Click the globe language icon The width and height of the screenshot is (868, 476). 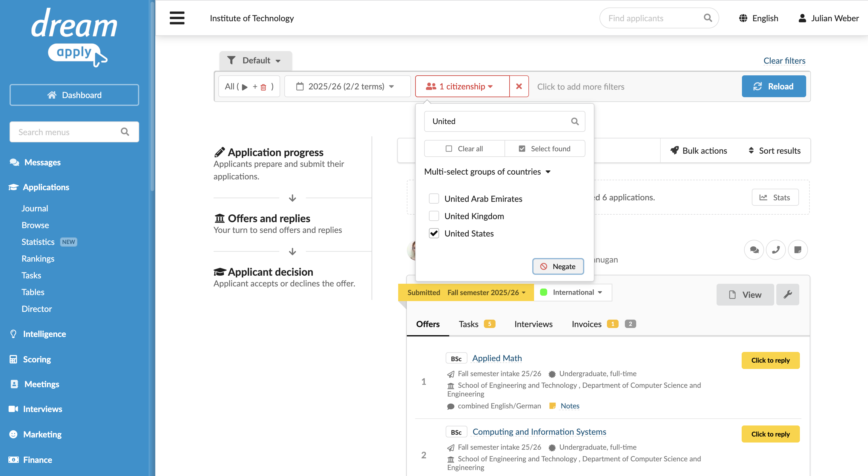tap(743, 18)
